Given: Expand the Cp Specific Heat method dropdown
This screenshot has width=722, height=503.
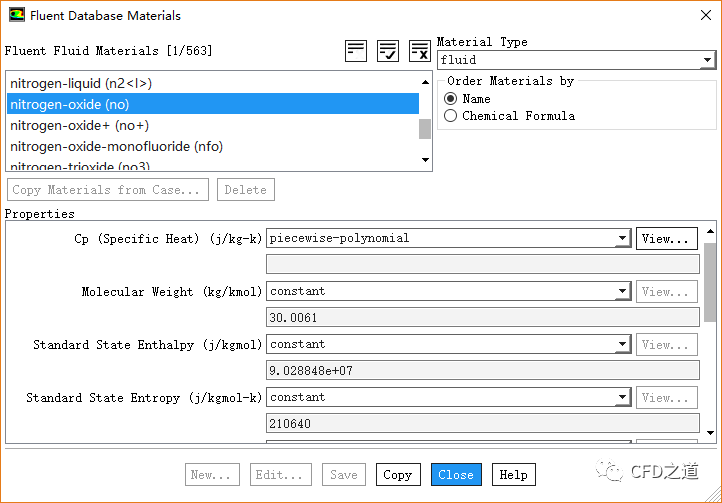Looking at the screenshot, I should click(x=622, y=239).
